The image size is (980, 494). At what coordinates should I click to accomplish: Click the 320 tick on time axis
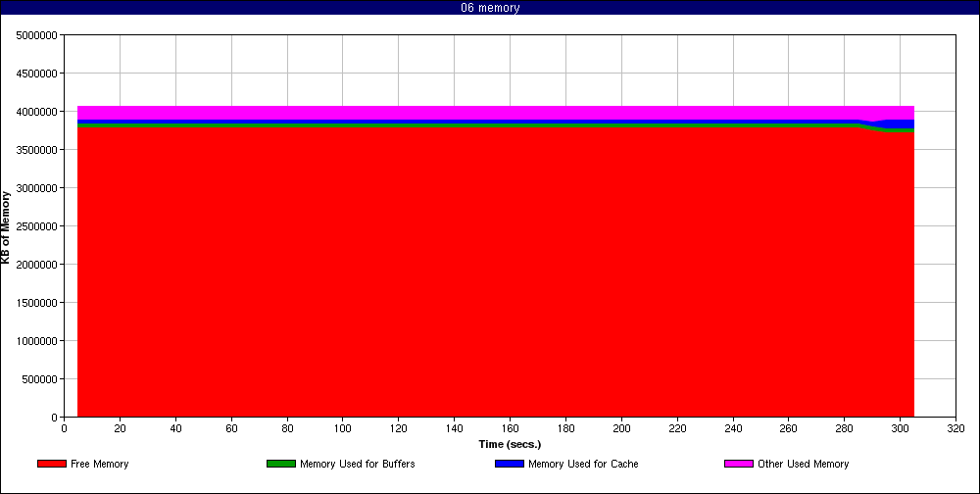tap(955, 429)
